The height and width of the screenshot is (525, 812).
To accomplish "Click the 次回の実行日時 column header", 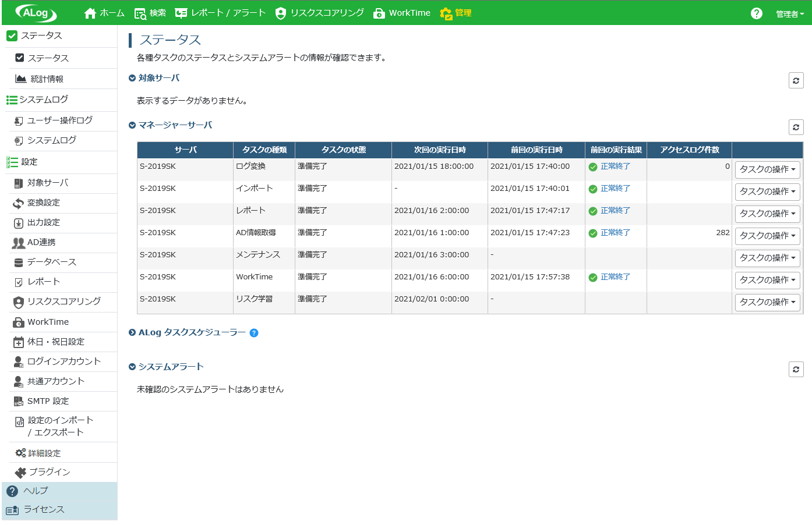I will pyautogui.click(x=440, y=150).
